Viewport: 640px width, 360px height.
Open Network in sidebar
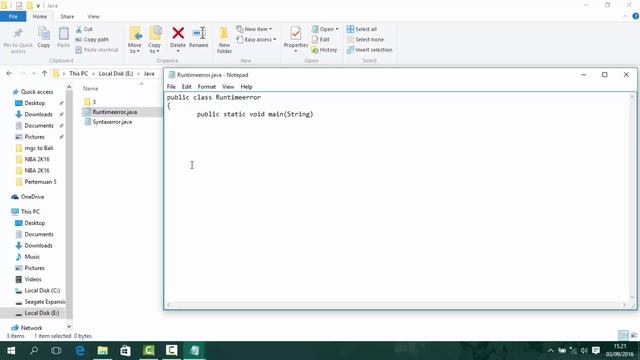coord(31,328)
